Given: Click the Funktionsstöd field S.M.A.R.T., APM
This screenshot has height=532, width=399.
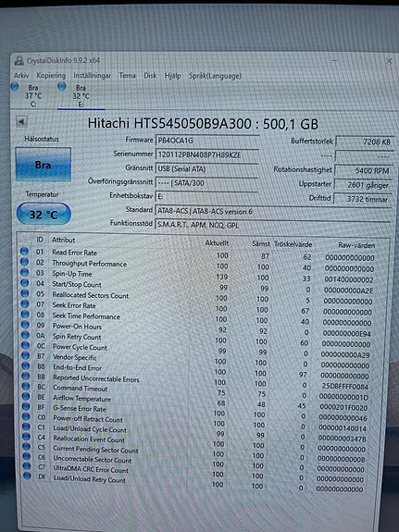Looking at the screenshot, I should click(273, 225).
